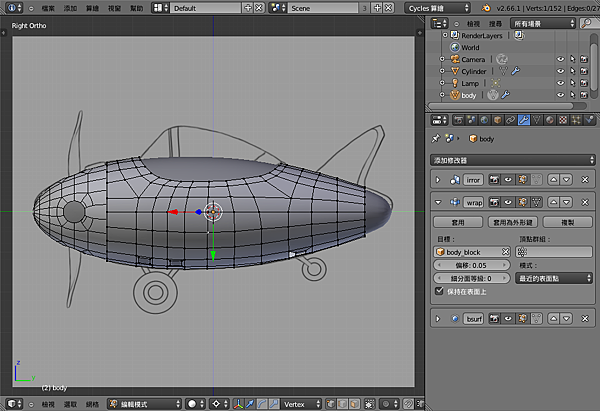Uncheck the 保持在表面上 checkbox
This screenshot has height=411, width=600.
439,291
